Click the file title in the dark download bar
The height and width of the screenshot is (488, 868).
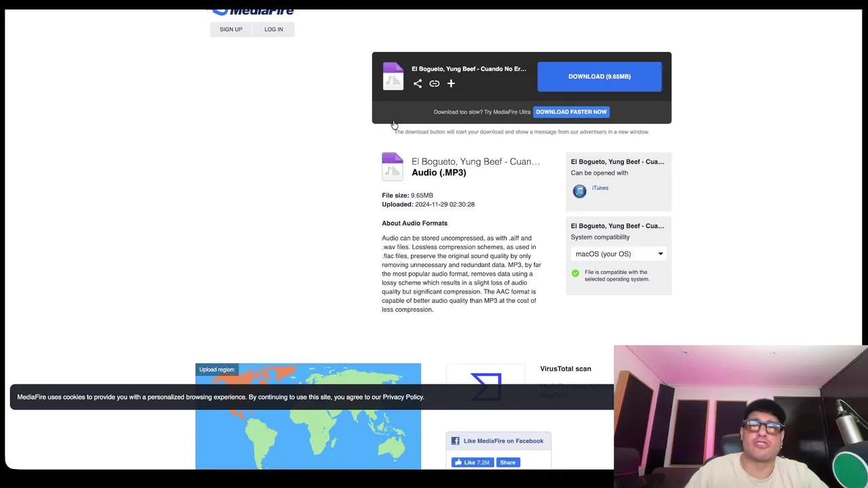point(469,68)
